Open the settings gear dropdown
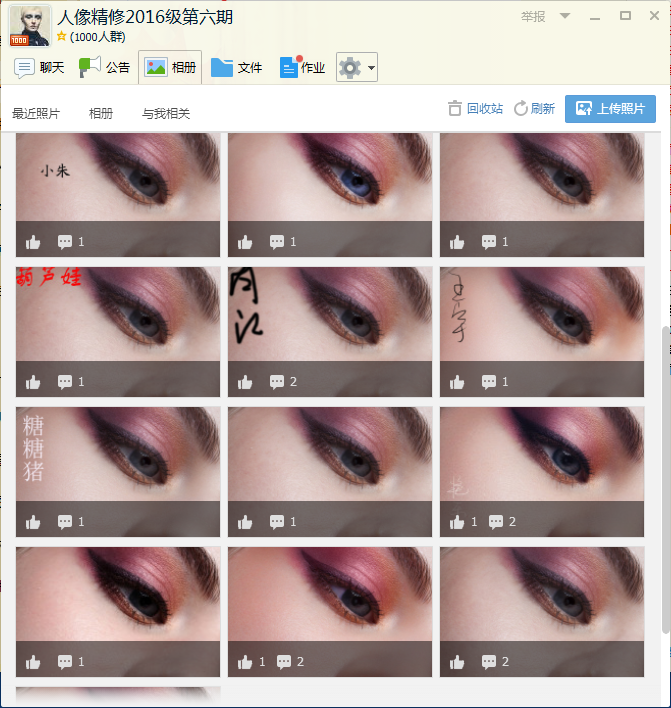671x708 pixels. pos(356,68)
